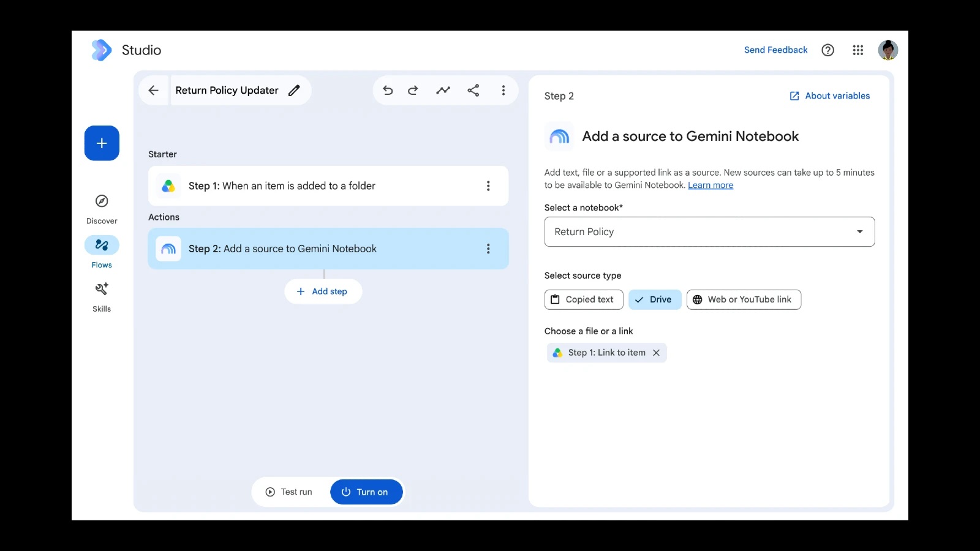Expand the Select a notebook dropdown
Viewport: 980px width, 551px height.
point(709,232)
